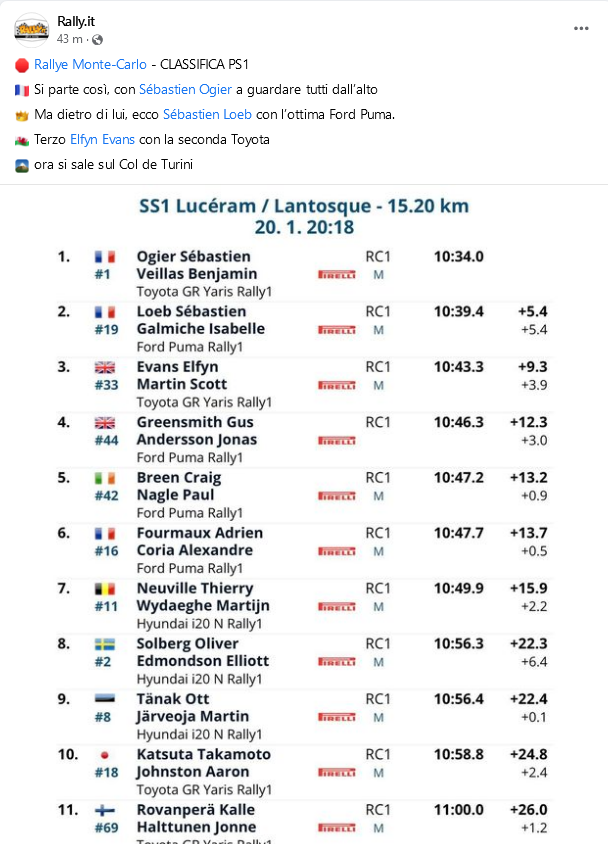Click the Irish flag beside Breen Craig

coord(104,478)
